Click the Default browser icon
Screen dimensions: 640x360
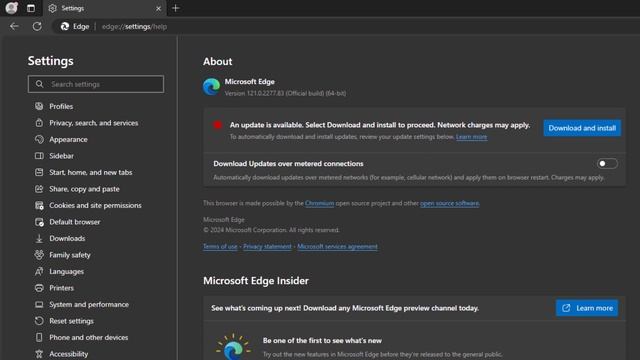[x=39, y=222]
